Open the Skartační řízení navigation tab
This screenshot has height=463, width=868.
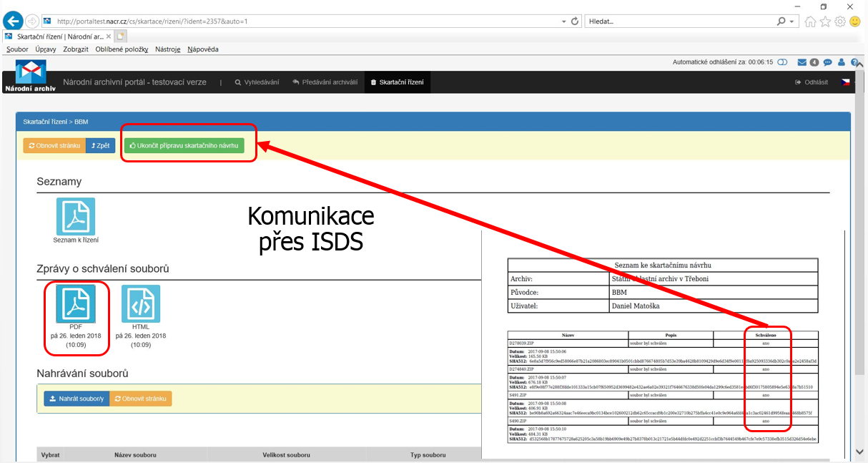tap(397, 82)
